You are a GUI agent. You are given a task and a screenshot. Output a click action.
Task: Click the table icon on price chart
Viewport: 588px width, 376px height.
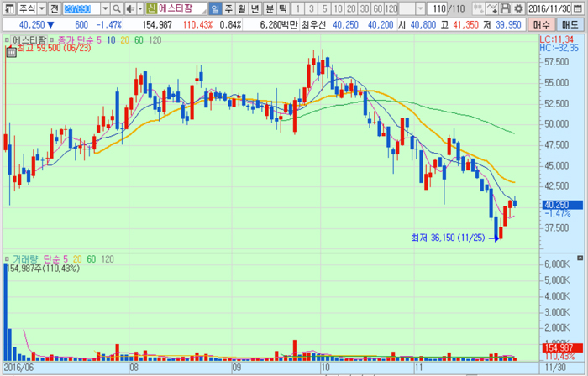(11, 50)
